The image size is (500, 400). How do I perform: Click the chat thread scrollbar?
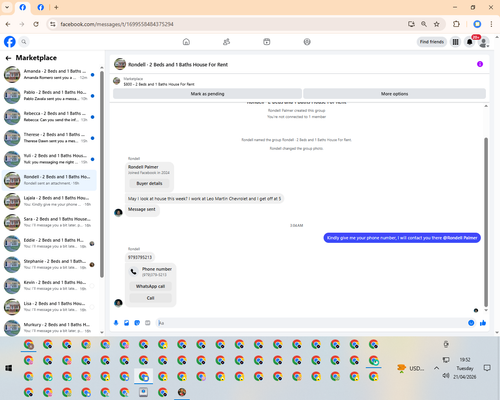pos(486,222)
